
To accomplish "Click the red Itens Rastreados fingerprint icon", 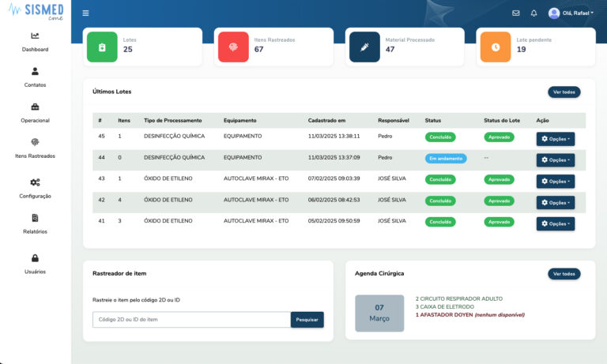I will [x=233, y=47].
